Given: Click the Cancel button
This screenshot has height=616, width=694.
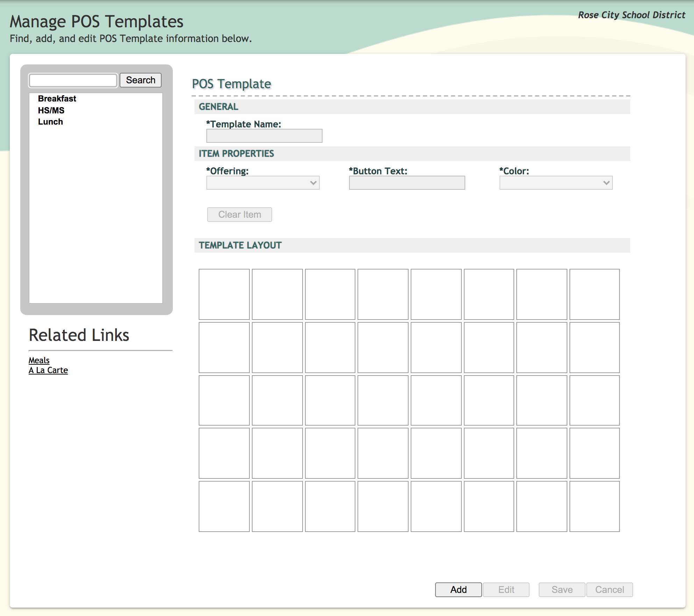Looking at the screenshot, I should [609, 590].
